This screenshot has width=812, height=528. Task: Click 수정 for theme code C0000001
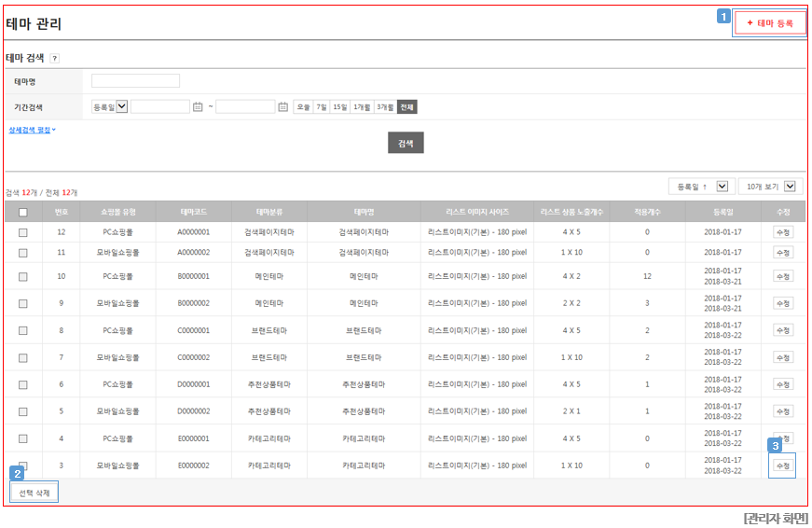click(x=783, y=330)
